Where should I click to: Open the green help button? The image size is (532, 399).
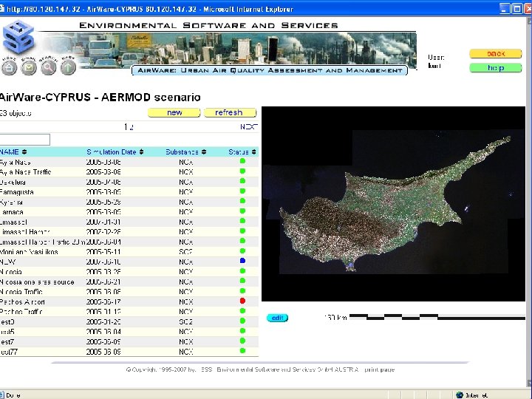495,68
